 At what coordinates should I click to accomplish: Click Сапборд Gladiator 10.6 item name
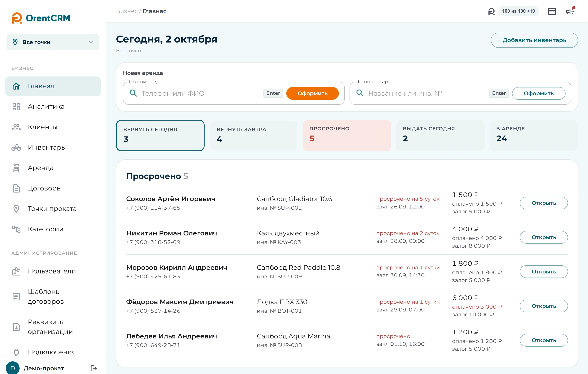[294, 199]
